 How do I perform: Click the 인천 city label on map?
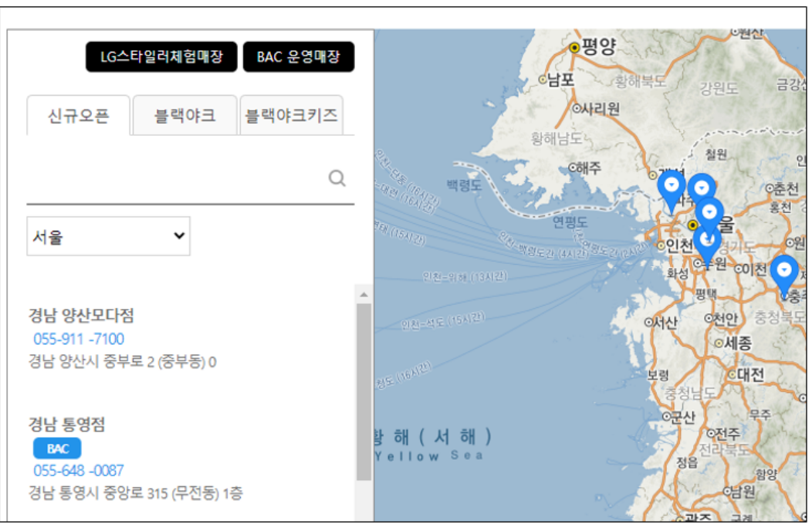point(679,245)
